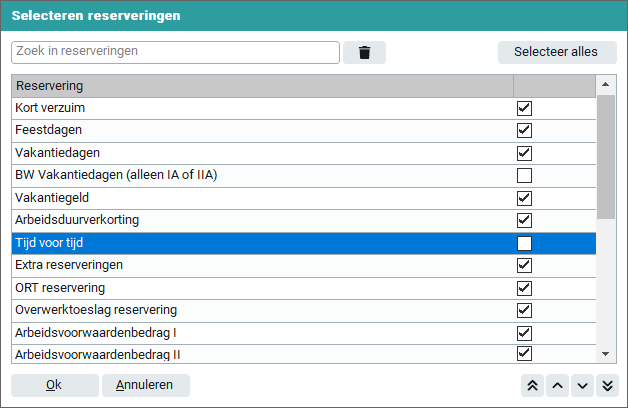Click the move-down single chevron icon
The height and width of the screenshot is (408, 628).
pyautogui.click(x=582, y=386)
